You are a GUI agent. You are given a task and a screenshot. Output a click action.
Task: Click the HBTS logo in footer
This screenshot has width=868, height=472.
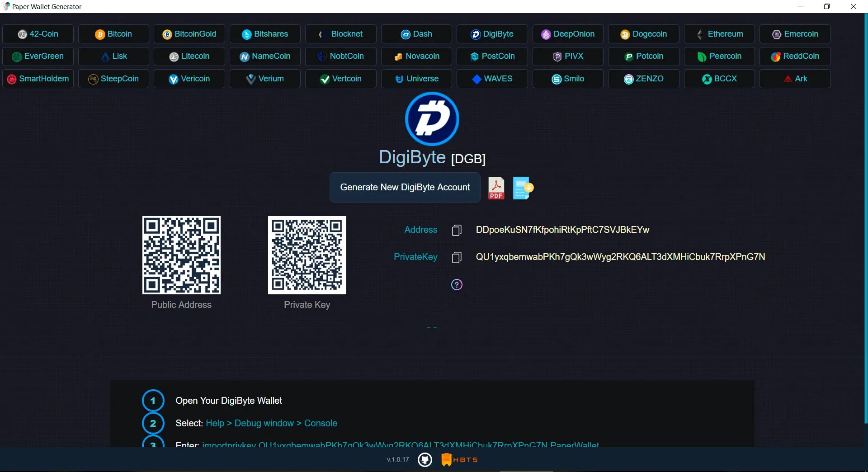[x=459, y=460]
